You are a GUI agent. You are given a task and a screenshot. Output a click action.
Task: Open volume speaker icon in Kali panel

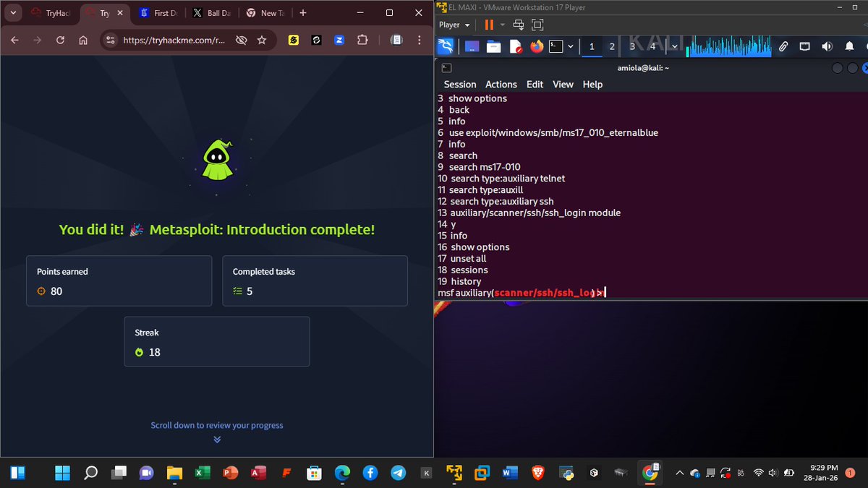point(827,46)
